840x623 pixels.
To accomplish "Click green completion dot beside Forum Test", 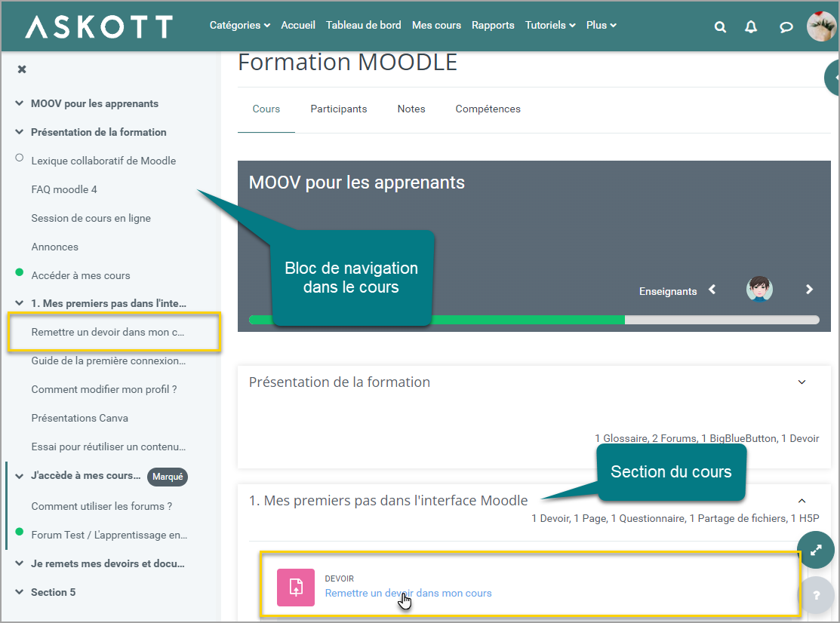I will pyautogui.click(x=20, y=532).
